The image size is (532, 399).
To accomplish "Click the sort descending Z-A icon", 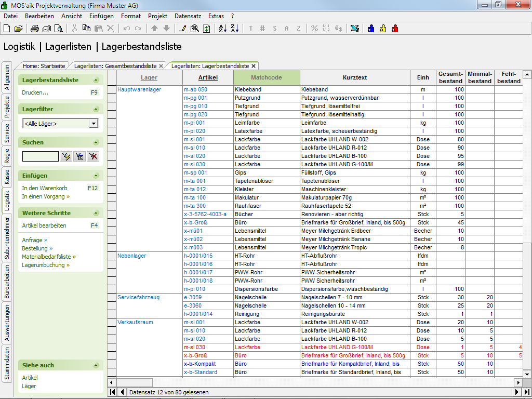I will click(234, 29).
